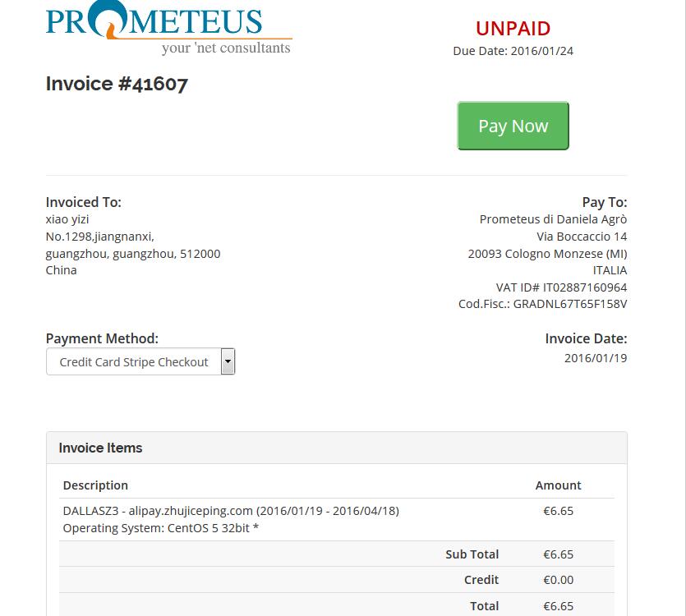Screen dimensions: 686x616
Task: Click the UNPAID status label
Action: pyautogui.click(x=513, y=29)
